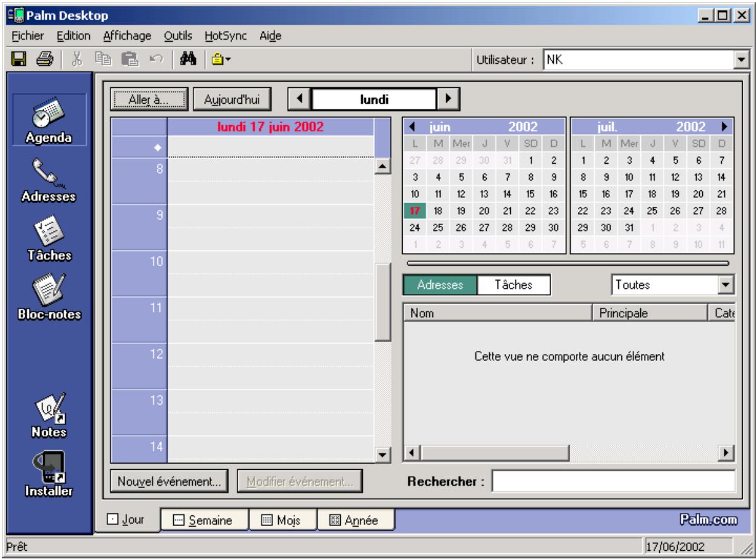
Task: Expand the Toutes category dropdown
Action: tap(726, 285)
